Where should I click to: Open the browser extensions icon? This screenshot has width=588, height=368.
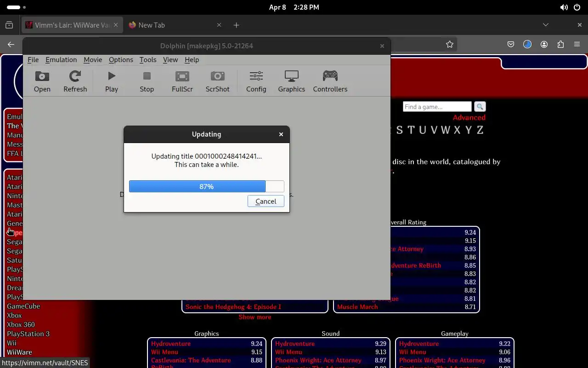pyautogui.click(x=560, y=45)
